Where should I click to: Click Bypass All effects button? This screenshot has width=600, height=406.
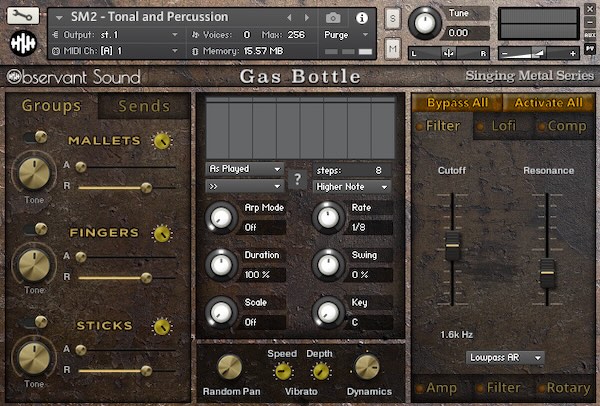pos(457,103)
